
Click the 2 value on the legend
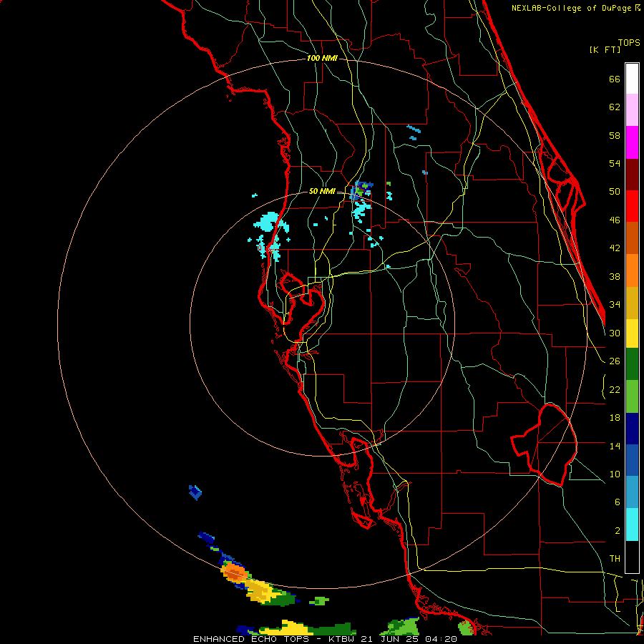tap(618, 531)
